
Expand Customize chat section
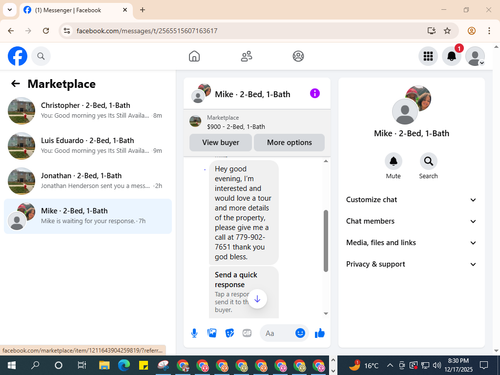[411, 200]
